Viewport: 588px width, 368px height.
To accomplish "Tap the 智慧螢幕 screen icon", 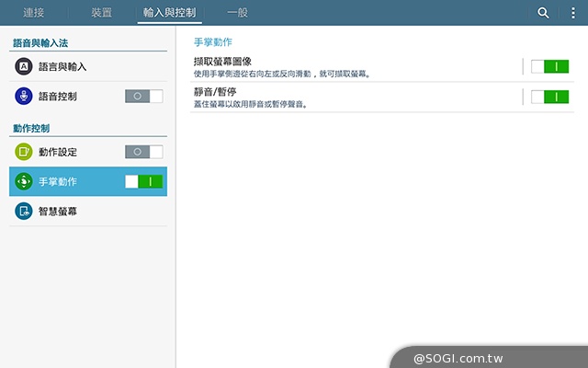I will pos(24,211).
